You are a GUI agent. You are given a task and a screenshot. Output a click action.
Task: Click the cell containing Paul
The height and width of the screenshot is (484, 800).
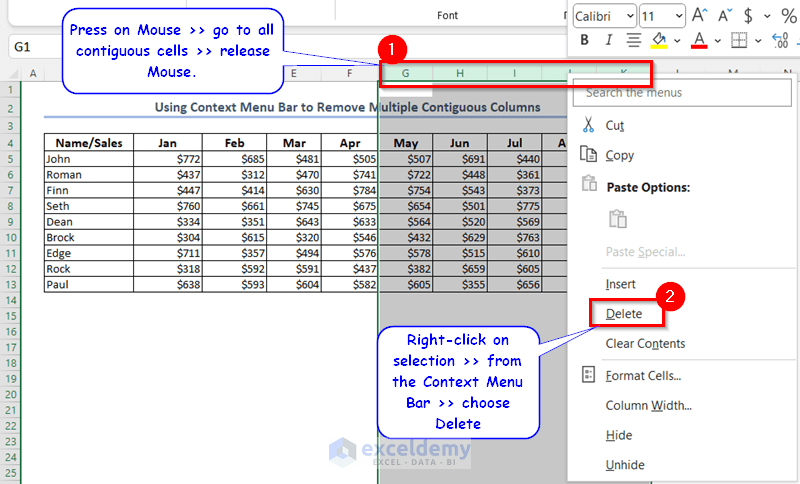89,285
